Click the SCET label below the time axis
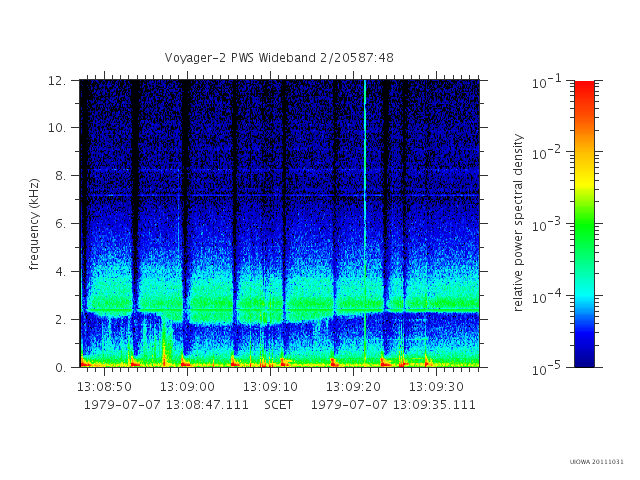 (x=278, y=405)
